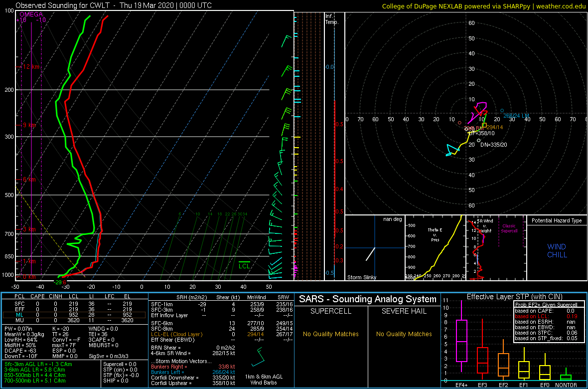Screen dimensions: 588x389
Task: Click the 'SUPERCELL' column header in SARS
Action: tap(331, 311)
